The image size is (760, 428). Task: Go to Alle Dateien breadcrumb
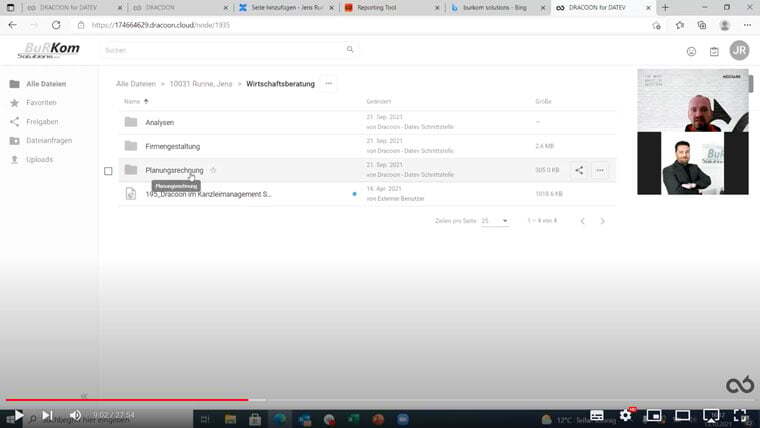(x=136, y=84)
